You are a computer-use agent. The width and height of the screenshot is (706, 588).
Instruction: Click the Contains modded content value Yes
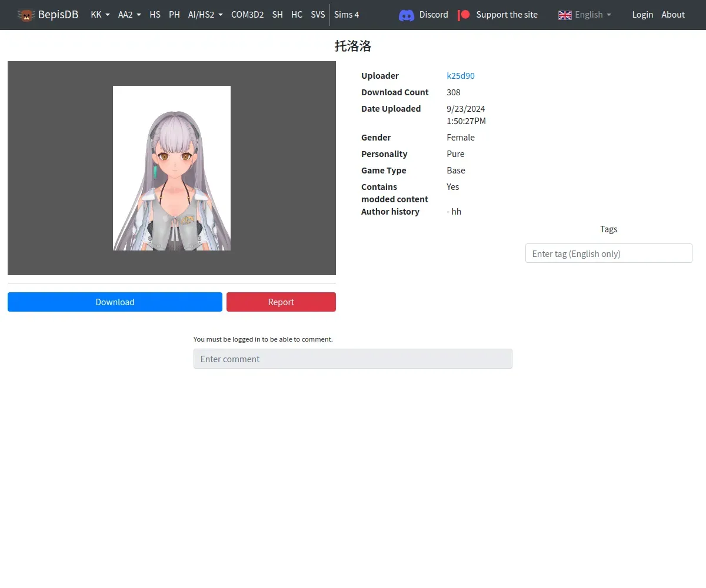click(453, 187)
